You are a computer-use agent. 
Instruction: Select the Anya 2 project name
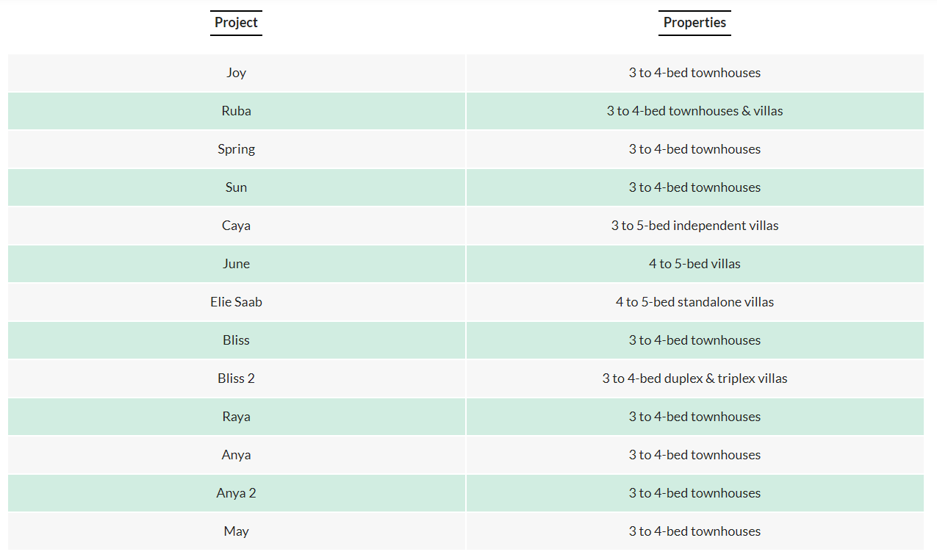236,493
